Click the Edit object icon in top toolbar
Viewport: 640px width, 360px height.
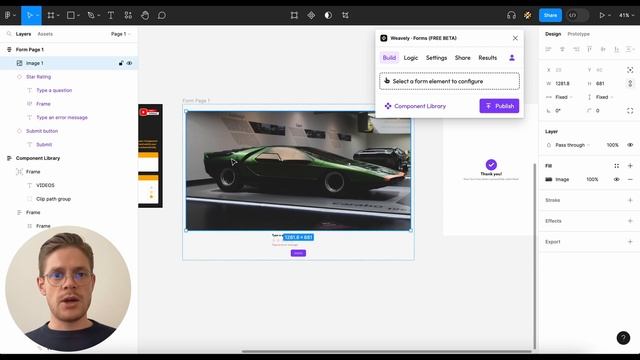[294, 16]
